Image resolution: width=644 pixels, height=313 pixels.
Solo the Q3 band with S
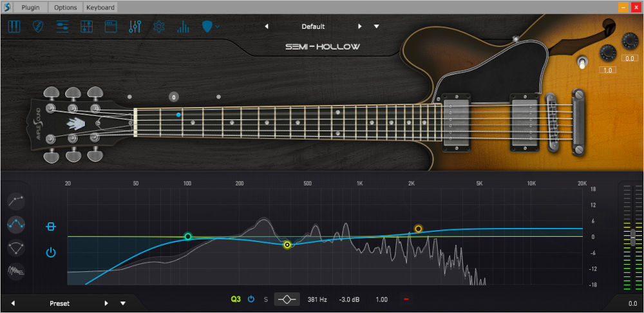pyautogui.click(x=266, y=299)
